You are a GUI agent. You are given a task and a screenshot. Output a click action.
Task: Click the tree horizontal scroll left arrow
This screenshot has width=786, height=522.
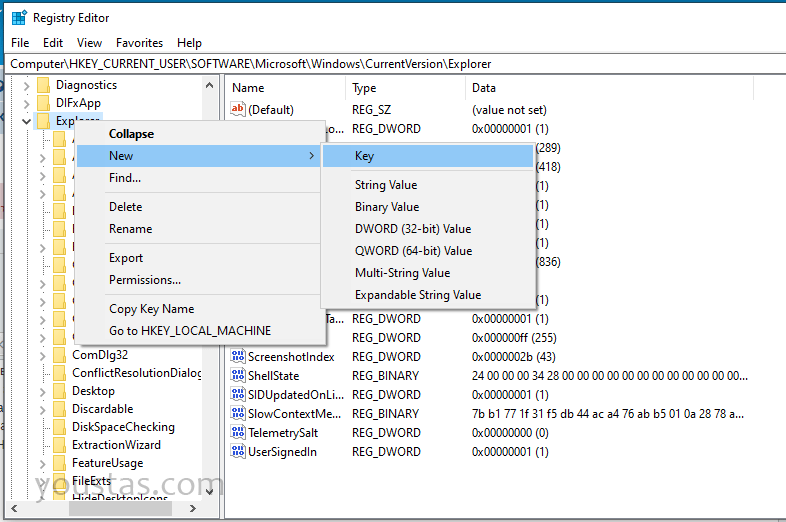pos(14,508)
